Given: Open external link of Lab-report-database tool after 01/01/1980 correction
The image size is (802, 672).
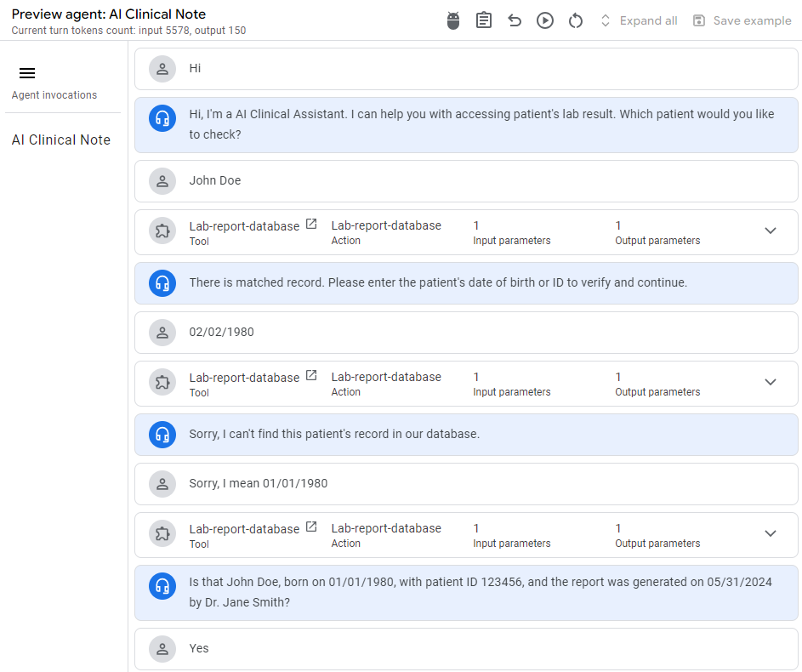Looking at the screenshot, I should [311, 527].
